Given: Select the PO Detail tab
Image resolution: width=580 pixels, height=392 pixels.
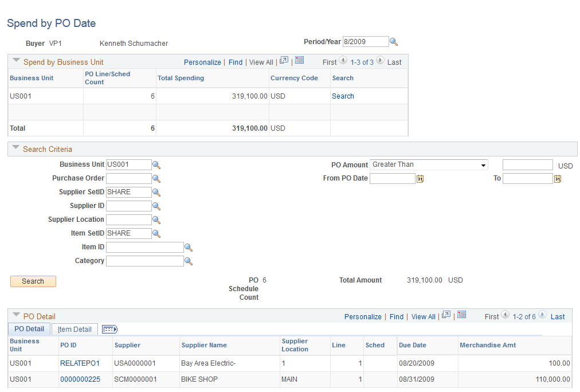Looking at the screenshot, I should 29,329.
